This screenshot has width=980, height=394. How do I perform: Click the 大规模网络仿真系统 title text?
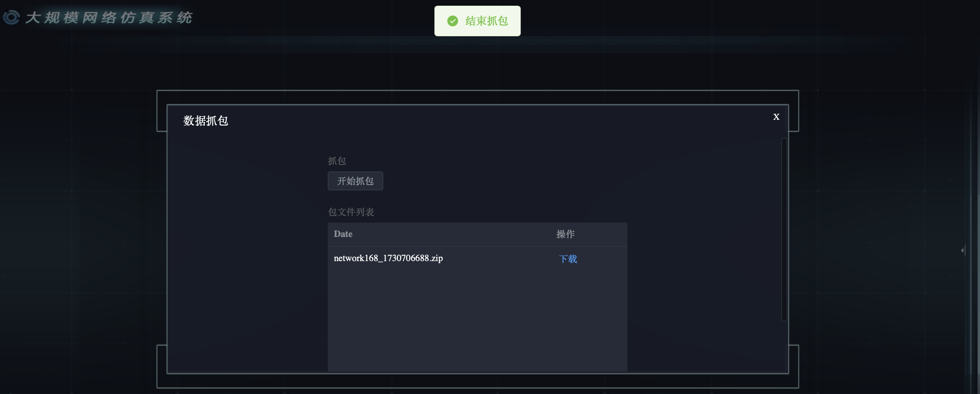pyautogui.click(x=109, y=17)
